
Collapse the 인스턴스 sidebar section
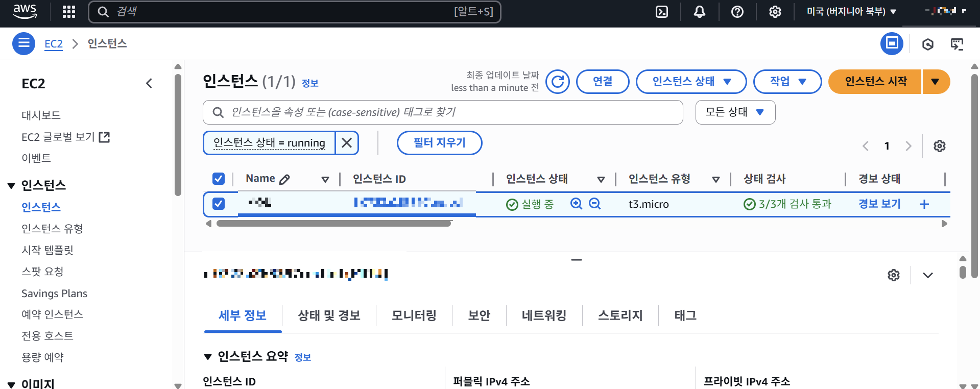click(11, 185)
